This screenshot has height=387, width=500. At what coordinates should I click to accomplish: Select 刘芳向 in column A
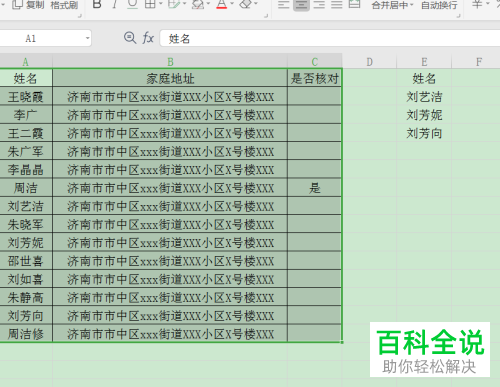pyautogui.click(x=26, y=315)
